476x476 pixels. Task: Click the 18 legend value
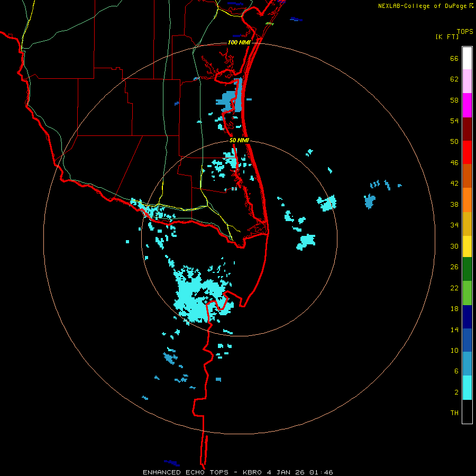click(x=454, y=309)
